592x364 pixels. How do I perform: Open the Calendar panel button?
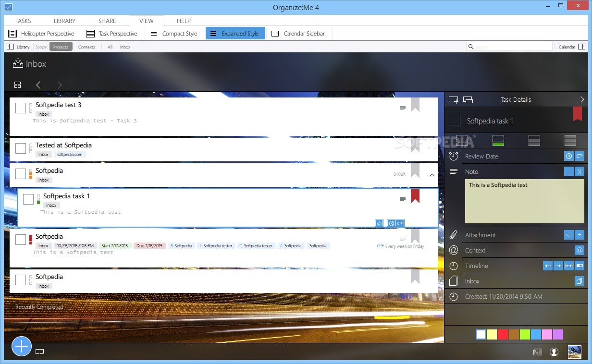(x=572, y=47)
